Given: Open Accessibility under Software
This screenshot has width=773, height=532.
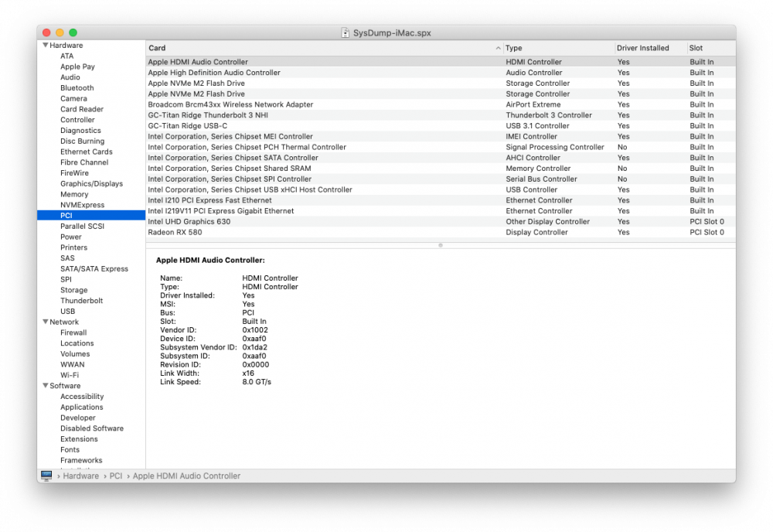Looking at the screenshot, I should [82, 397].
